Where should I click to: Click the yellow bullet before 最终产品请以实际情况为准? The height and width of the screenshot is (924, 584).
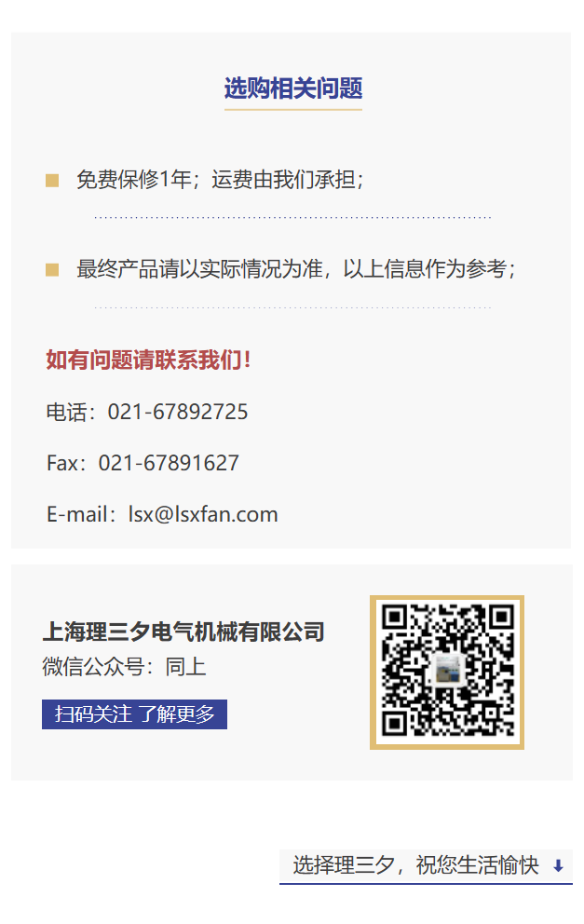tap(52, 270)
